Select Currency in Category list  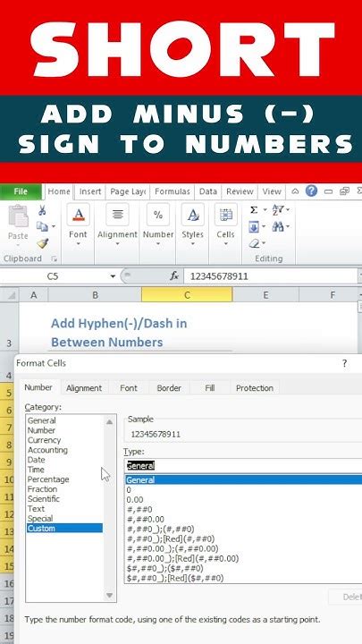[x=44, y=440]
